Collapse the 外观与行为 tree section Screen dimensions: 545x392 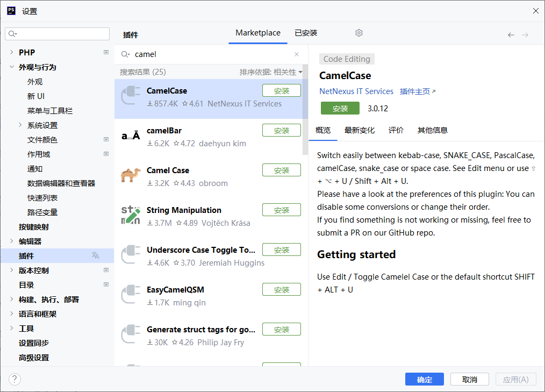[x=12, y=67]
